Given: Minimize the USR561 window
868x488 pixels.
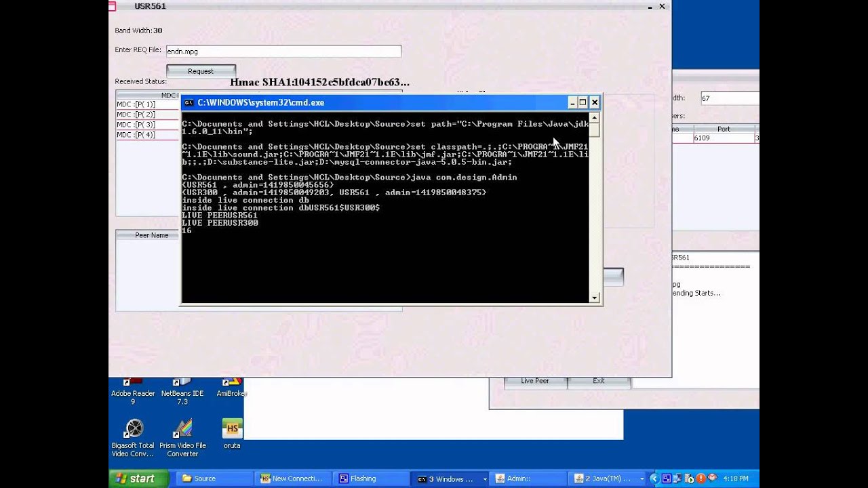Looking at the screenshot, I should pos(650,6).
